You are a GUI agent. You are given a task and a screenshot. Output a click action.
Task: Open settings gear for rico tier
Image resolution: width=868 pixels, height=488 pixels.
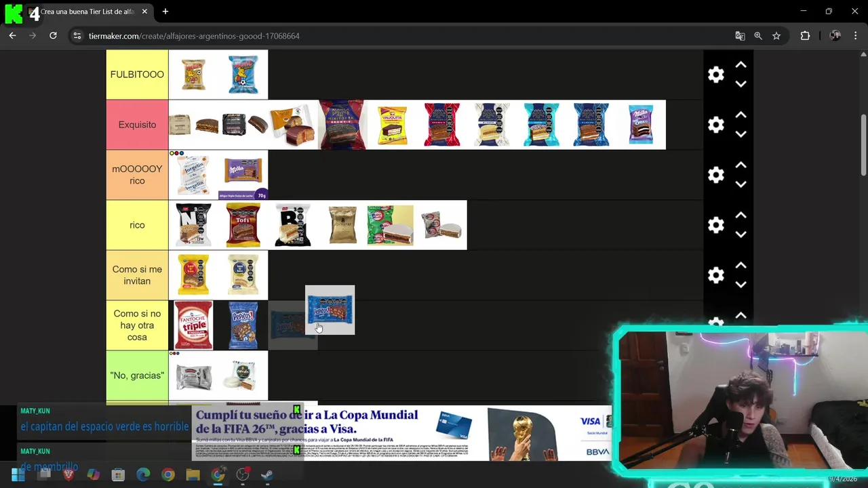[716, 225]
